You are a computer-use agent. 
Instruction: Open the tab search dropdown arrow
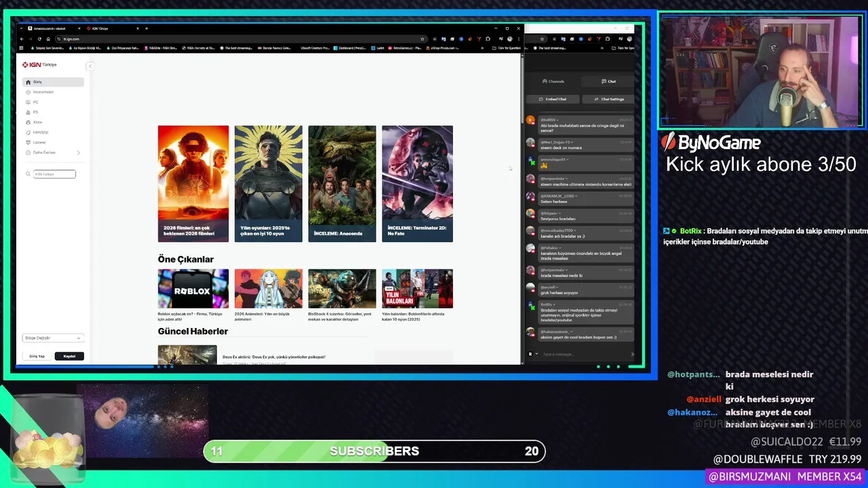click(x=21, y=28)
